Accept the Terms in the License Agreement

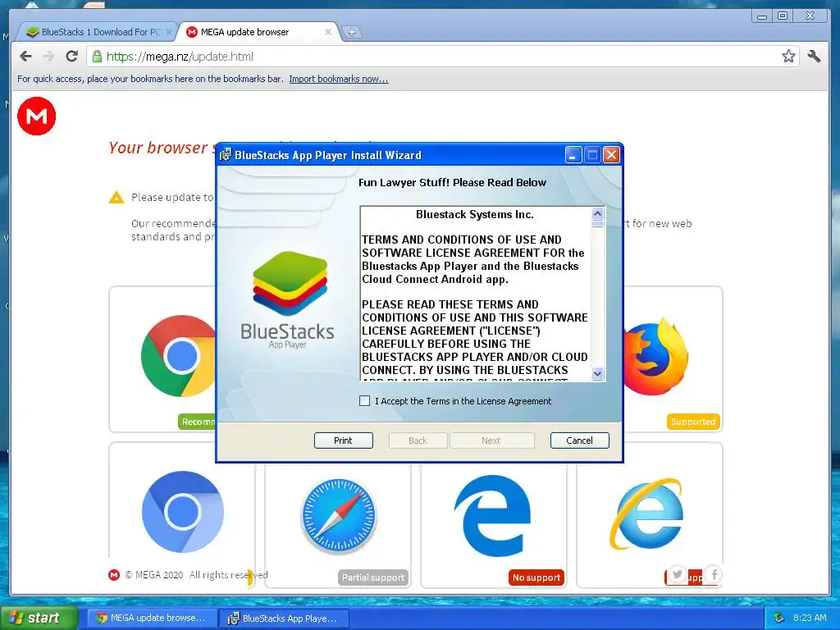pos(364,400)
